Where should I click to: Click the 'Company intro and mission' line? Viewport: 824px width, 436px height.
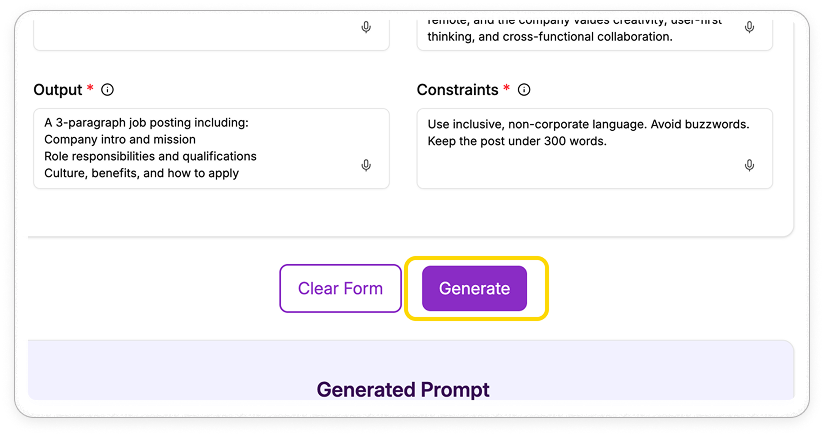click(120, 139)
